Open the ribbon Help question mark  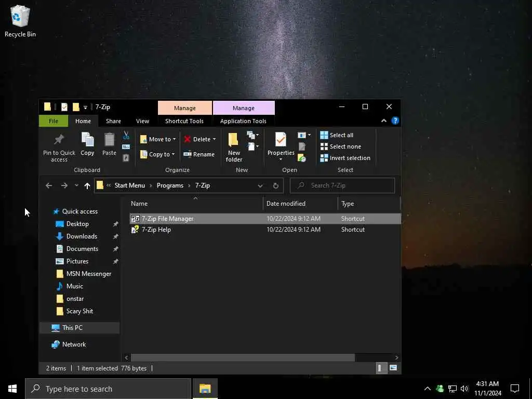(x=395, y=121)
